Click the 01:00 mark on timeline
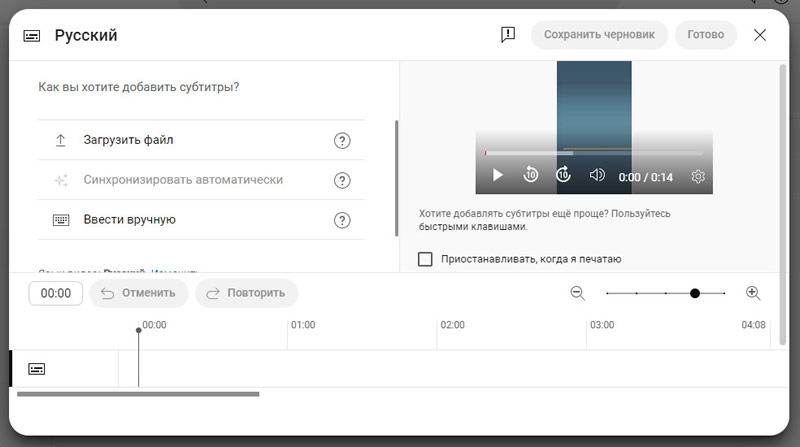800x447 pixels. (303, 325)
